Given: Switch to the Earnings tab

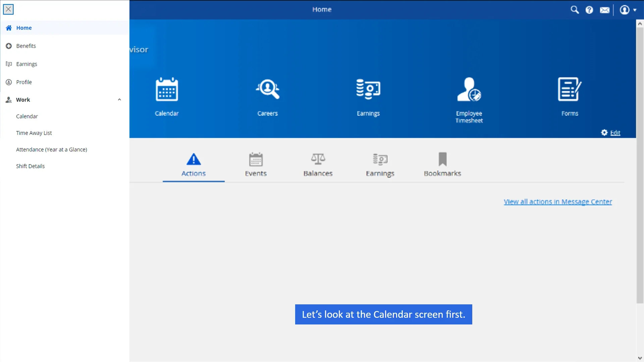Looking at the screenshot, I should pos(380,165).
